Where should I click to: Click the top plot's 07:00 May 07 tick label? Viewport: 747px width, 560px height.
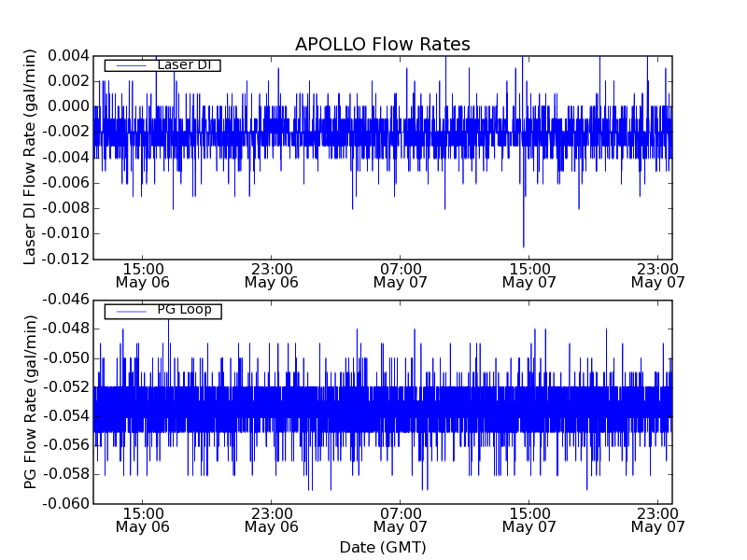(400, 274)
